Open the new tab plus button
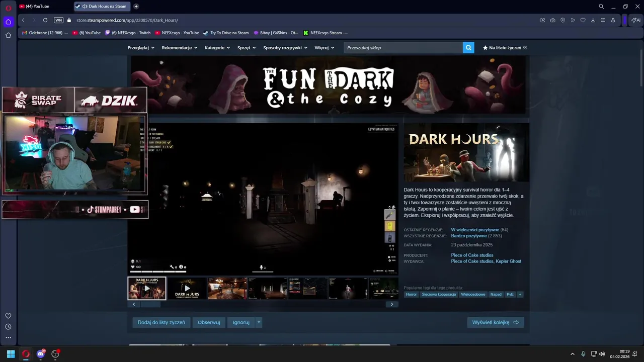The image size is (644, 362). [136, 7]
